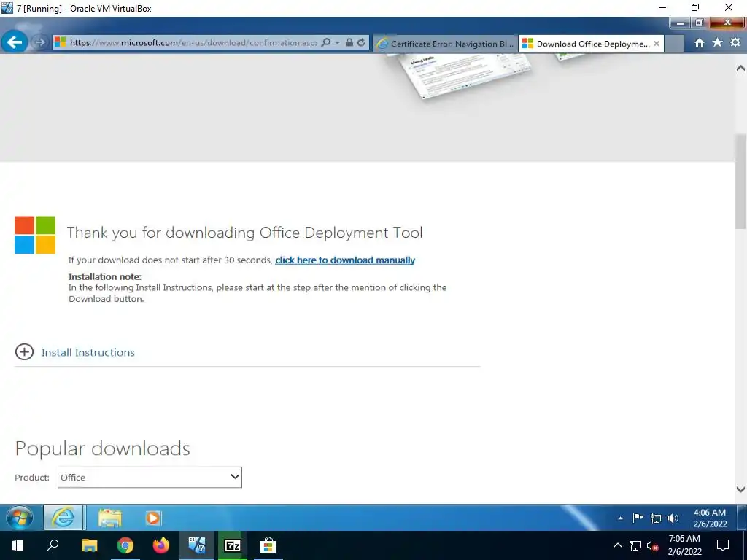Open a new blank IE tab
Screen dimensions: 747x560
pos(673,44)
